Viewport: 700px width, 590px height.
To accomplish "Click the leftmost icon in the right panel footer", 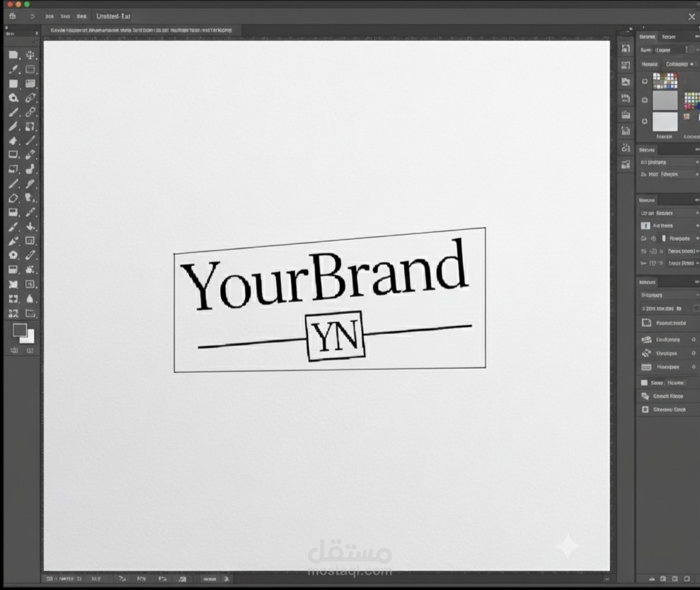I will tap(652, 579).
